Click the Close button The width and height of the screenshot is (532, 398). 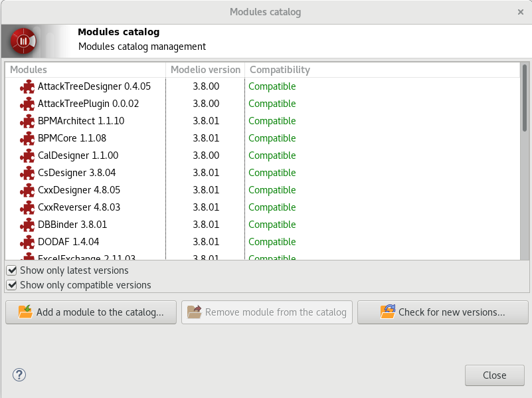(x=494, y=375)
